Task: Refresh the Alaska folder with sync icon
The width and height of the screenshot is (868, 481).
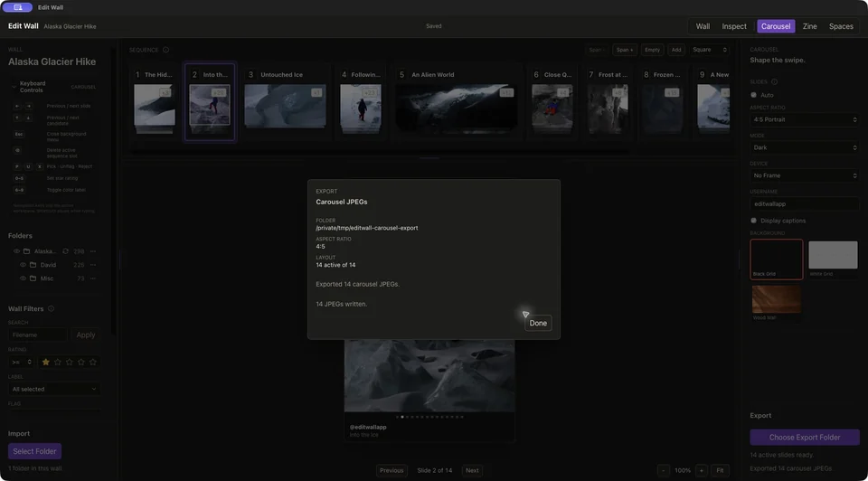Action: [x=65, y=251]
